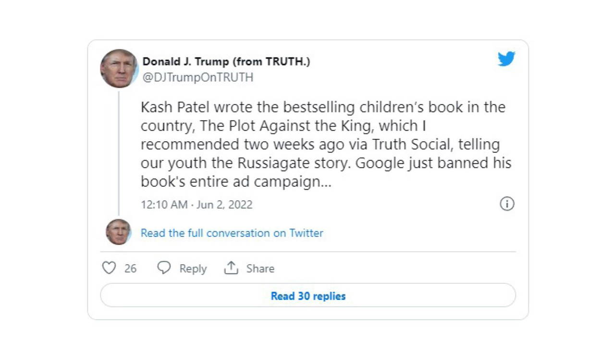
Task: Click the Reply text label
Action: point(193,268)
